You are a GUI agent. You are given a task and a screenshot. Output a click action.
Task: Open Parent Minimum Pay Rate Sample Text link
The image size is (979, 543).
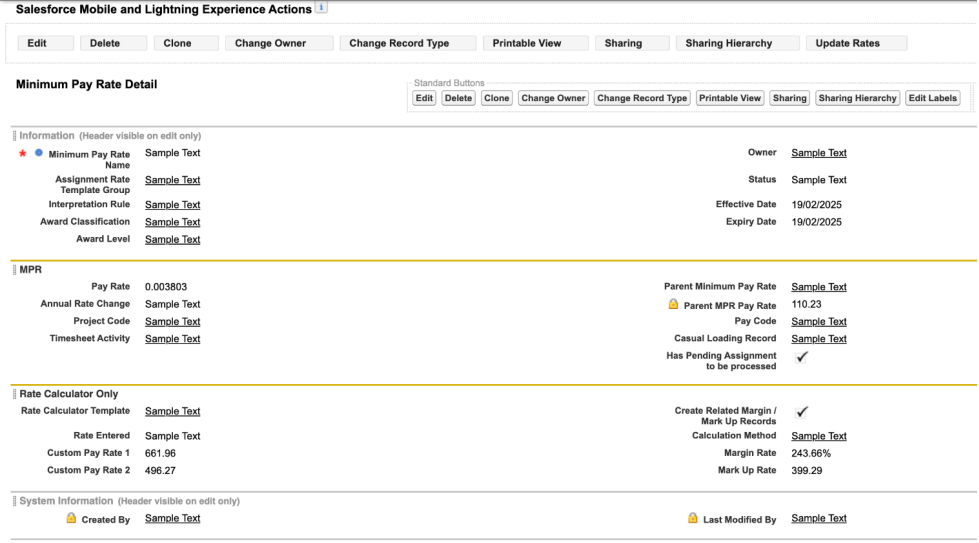[x=819, y=287]
